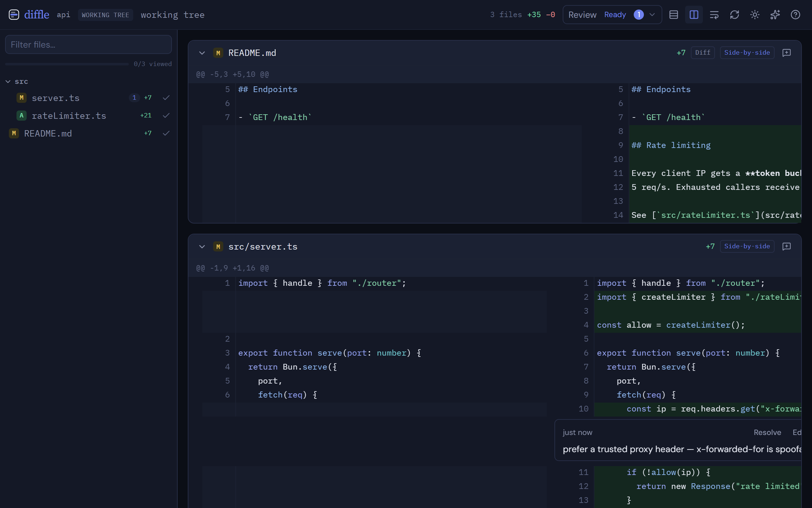Image resolution: width=812 pixels, height=508 pixels.
Task: Select split side-by-side layout icon
Action: (694, 15)
